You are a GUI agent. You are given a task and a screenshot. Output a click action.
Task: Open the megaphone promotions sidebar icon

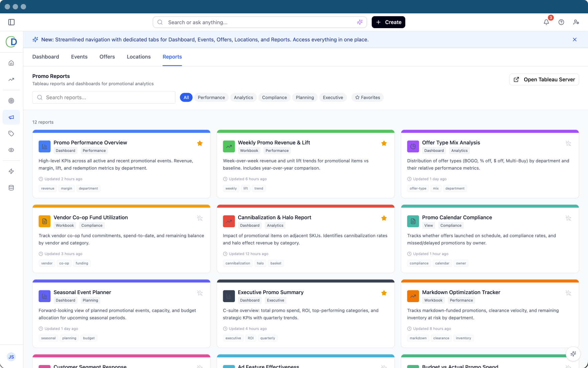pos(11,117)
